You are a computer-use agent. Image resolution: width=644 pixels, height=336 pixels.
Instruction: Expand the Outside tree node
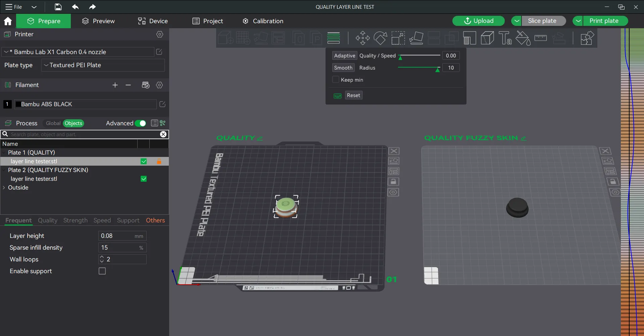point(4,187)
